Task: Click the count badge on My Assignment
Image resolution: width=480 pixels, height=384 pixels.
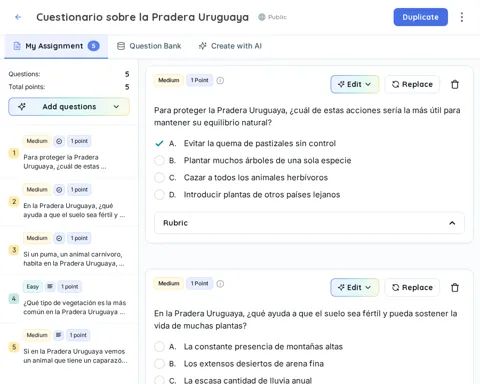Action: pyautogui.click(x=94, y=46)
